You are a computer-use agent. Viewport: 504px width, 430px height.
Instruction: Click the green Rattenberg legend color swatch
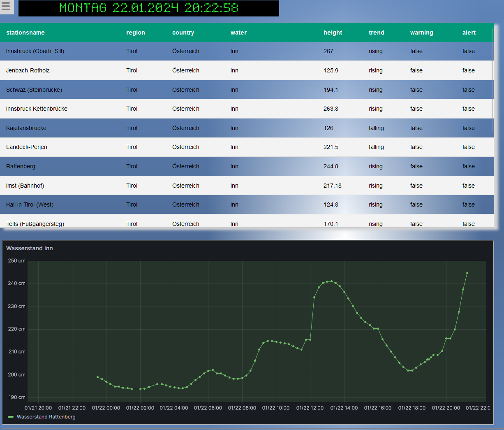click(x=11, y=417)
